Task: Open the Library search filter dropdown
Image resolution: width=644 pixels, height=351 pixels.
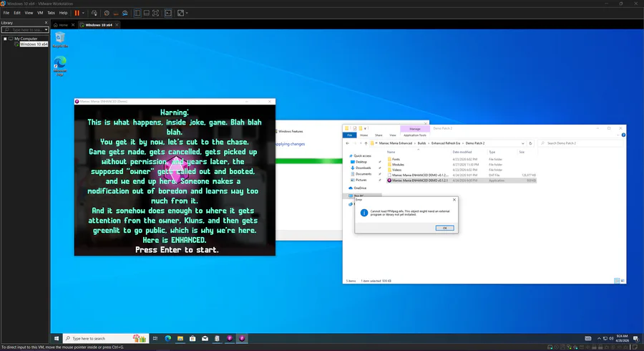Action: click(46, 30)
